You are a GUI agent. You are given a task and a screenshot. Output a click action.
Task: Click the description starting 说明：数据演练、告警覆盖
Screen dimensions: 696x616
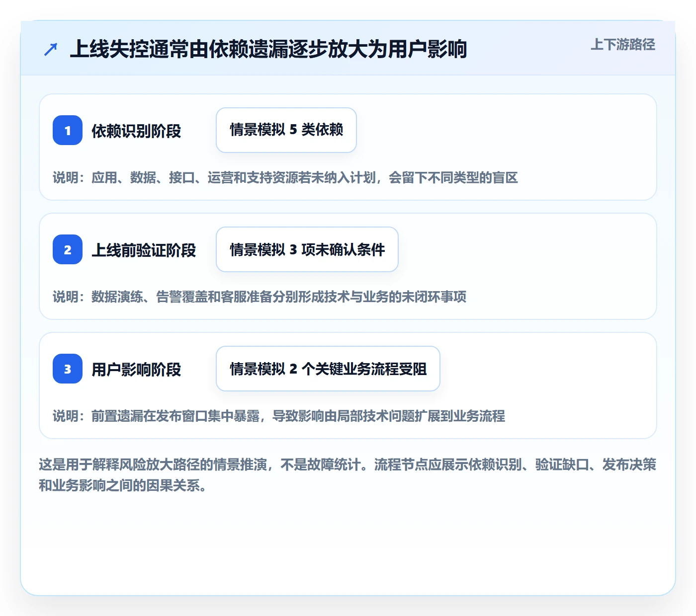click(x=260, y=297)
